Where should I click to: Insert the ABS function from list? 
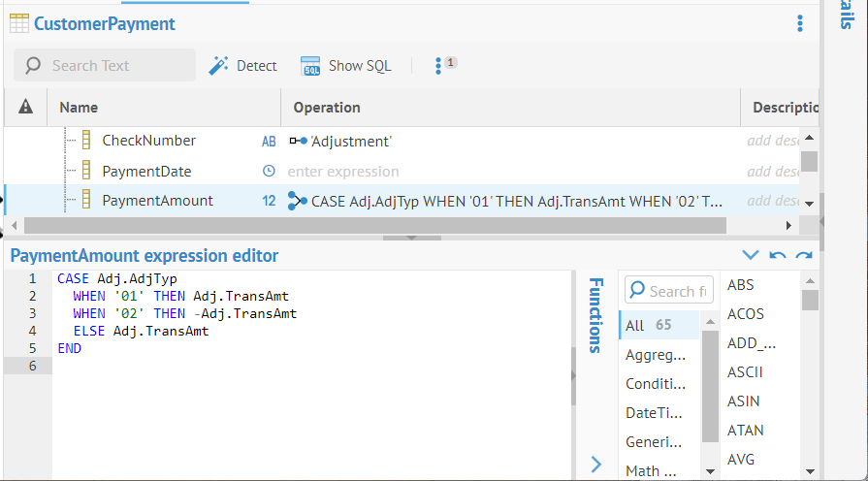tap(741, 285)
